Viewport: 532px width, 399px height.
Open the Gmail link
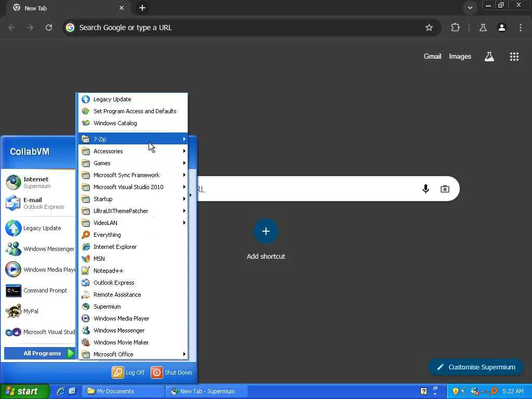[432, 56]
